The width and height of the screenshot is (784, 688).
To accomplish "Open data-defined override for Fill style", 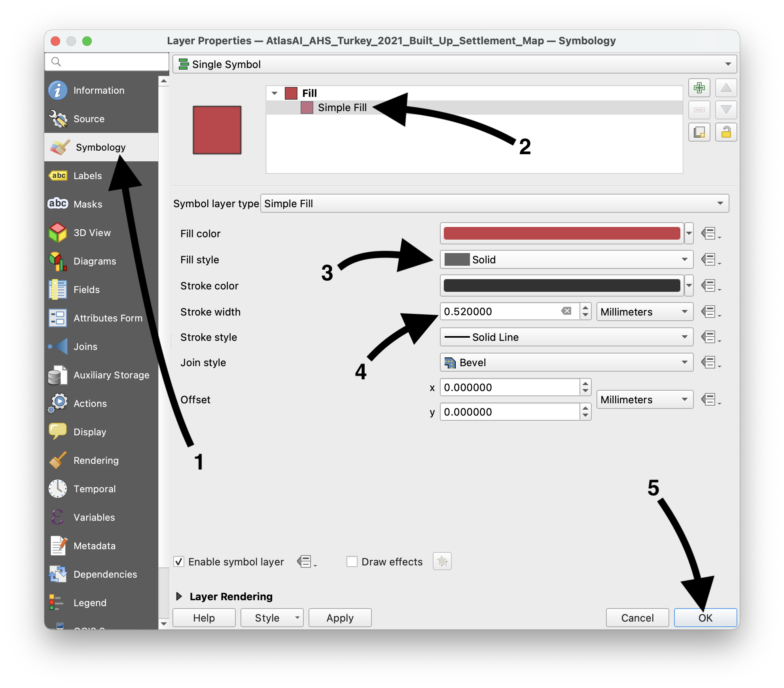I will tap(710, 260).
